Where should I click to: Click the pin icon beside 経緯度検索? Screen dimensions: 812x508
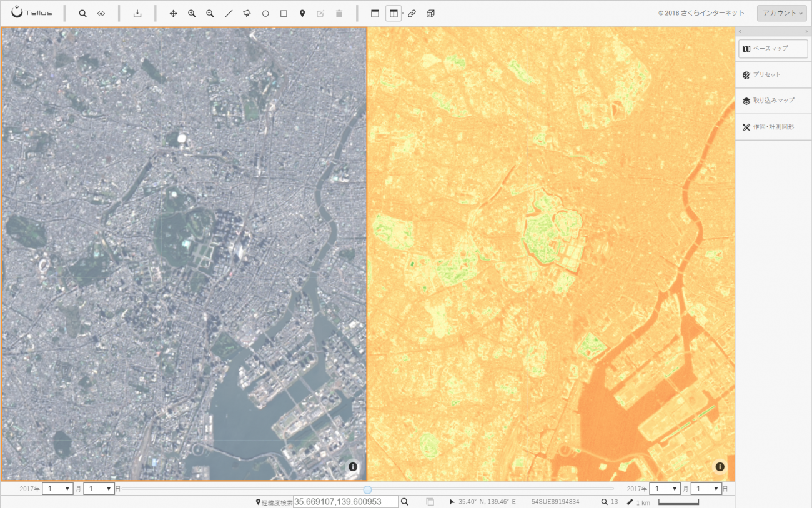pyautogui.click(x=258, y=502)
